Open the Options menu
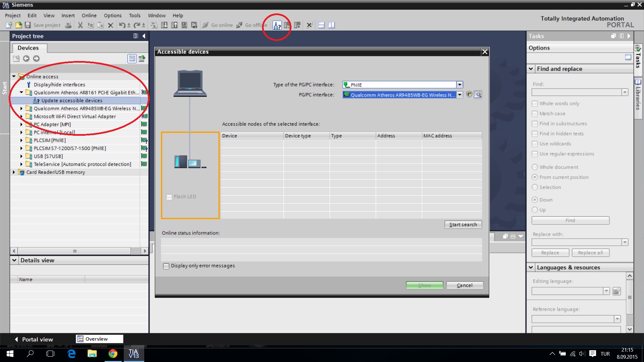 pos(113,15)
